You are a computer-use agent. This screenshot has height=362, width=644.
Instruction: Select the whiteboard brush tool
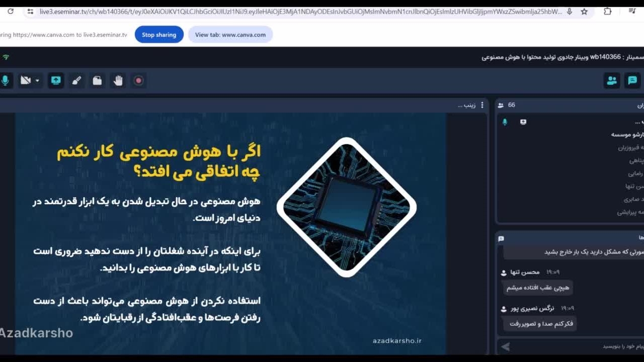point(76,80)
